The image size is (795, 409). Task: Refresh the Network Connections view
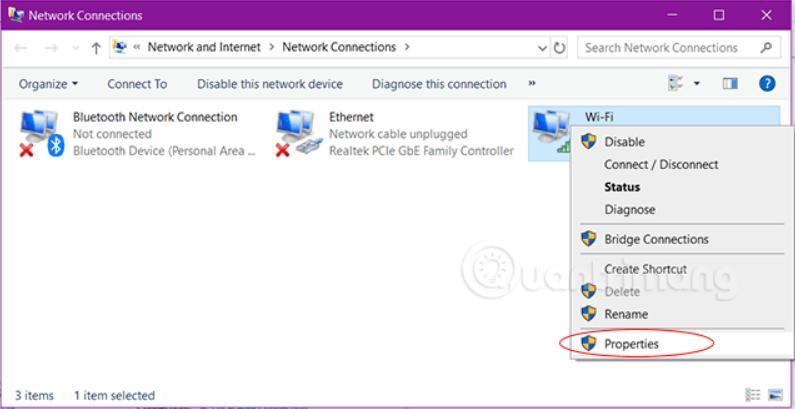coord(560,47)
